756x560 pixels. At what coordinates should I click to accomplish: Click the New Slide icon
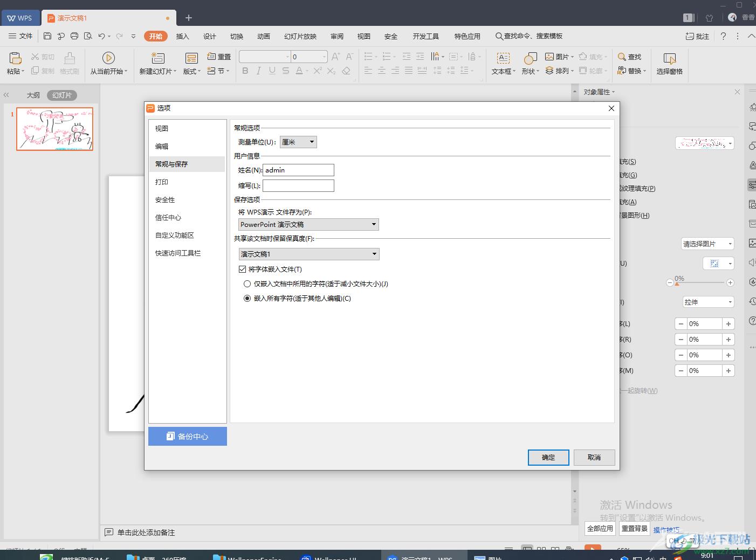click(x=157, y=58)
